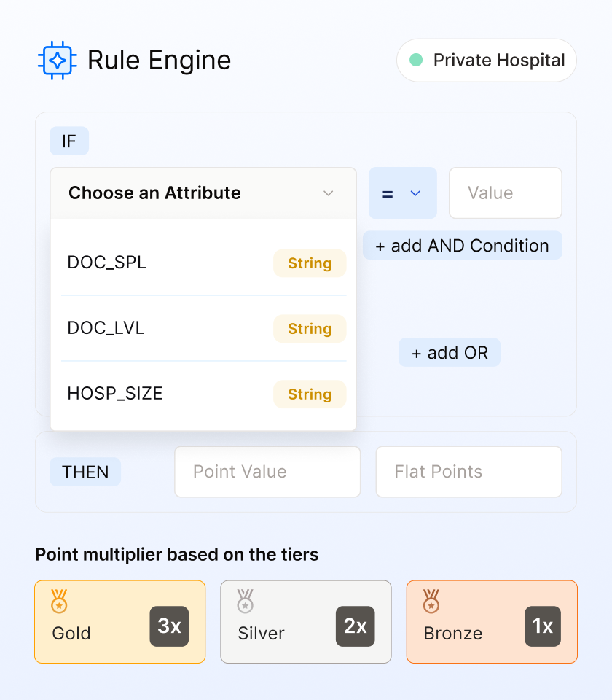612x700 pixels.
Task: Focus the Point Value field
Action: tap(267, 472)
